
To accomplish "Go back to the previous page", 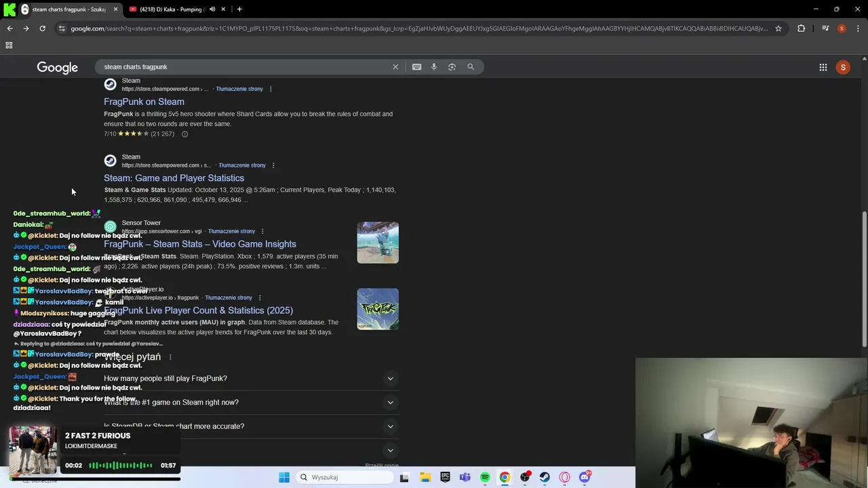I will point(9,28).
